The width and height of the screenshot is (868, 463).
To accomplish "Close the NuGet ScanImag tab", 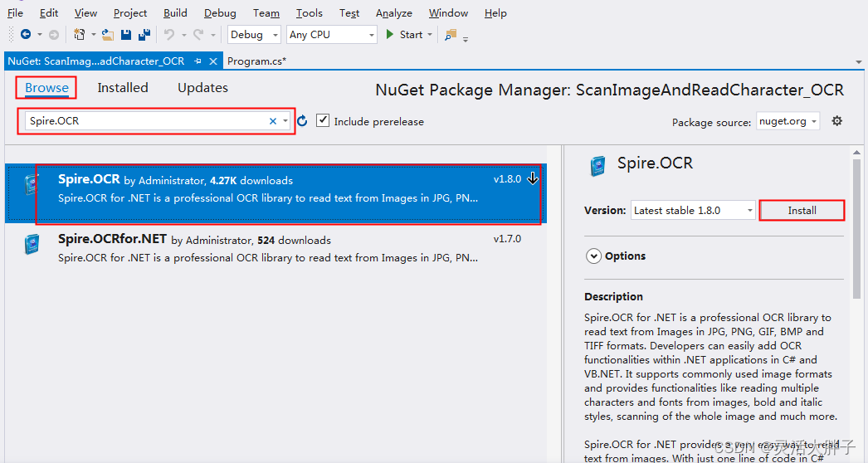I will (213, 61).
